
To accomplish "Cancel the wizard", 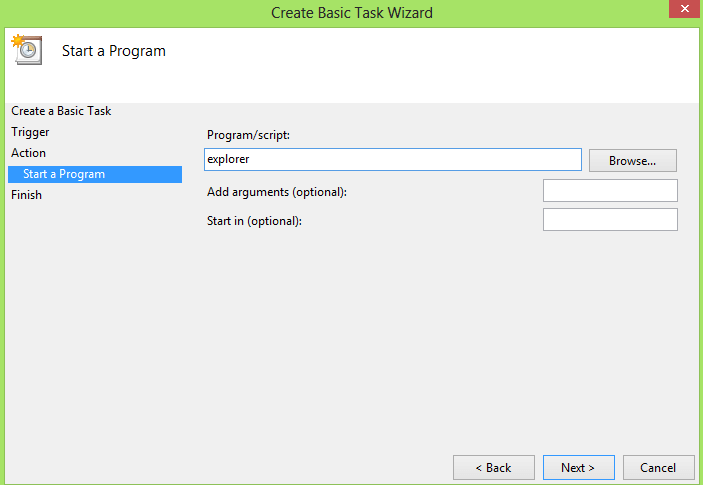I will coord(658,468).
